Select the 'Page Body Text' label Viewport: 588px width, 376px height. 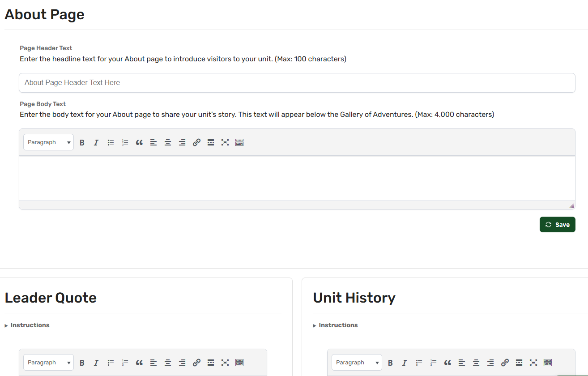[43, 104]
